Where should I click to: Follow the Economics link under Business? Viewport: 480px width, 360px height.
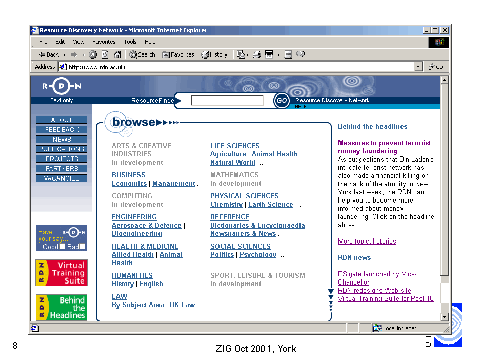pos(129,183)
